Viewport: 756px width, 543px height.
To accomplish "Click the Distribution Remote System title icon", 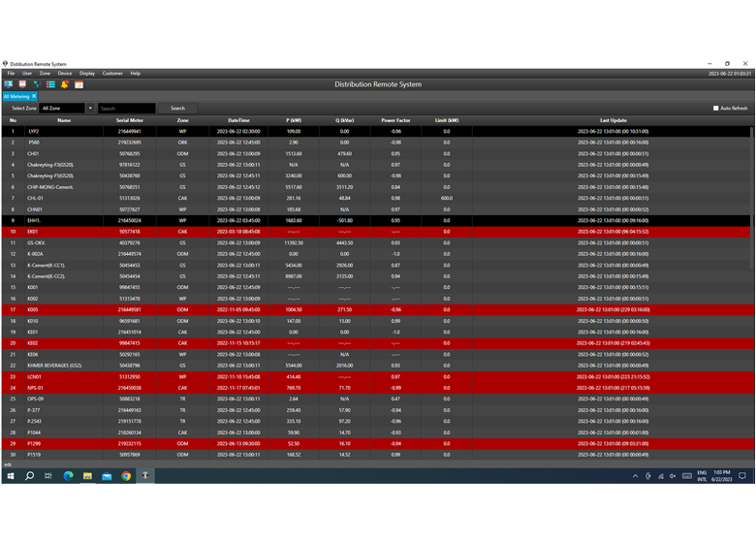I will pyautogui.click(x=5, y=64).
